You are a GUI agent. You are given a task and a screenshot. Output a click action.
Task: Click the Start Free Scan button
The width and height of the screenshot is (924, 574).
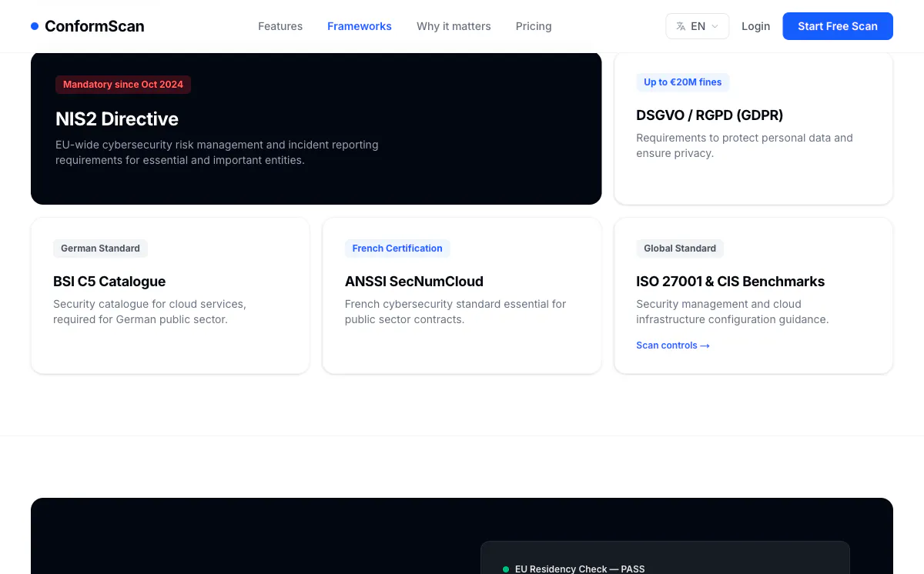click(x=838, y=26)
